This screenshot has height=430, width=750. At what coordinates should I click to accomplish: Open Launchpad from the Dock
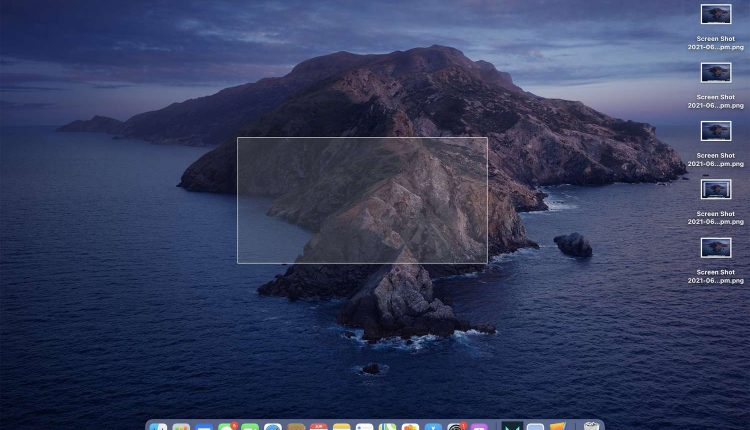181,427
